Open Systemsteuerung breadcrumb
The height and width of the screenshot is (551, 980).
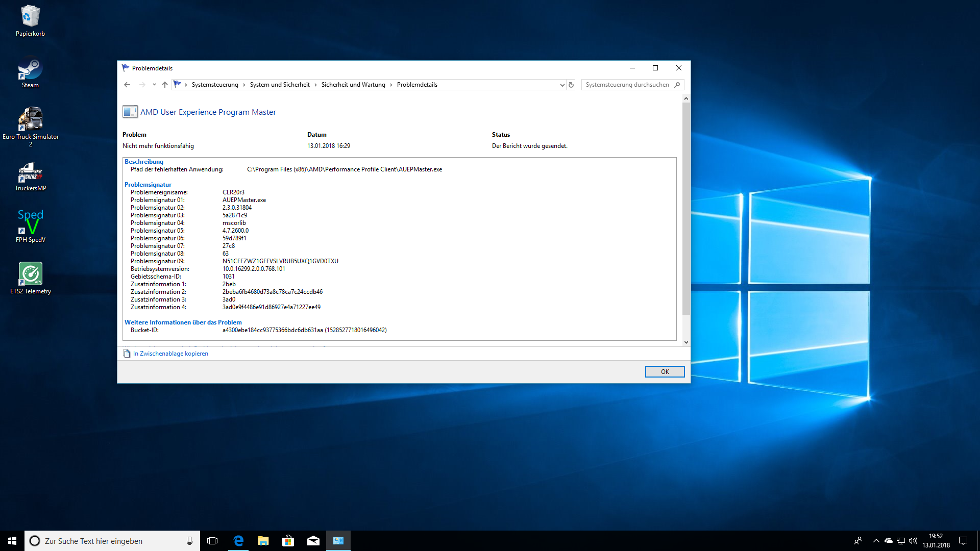coord(215,85)
